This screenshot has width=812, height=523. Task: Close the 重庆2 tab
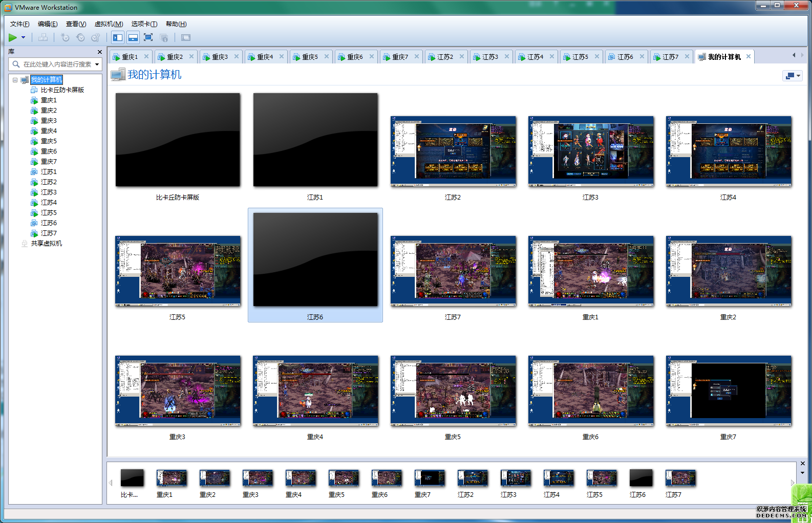[191, 56]
